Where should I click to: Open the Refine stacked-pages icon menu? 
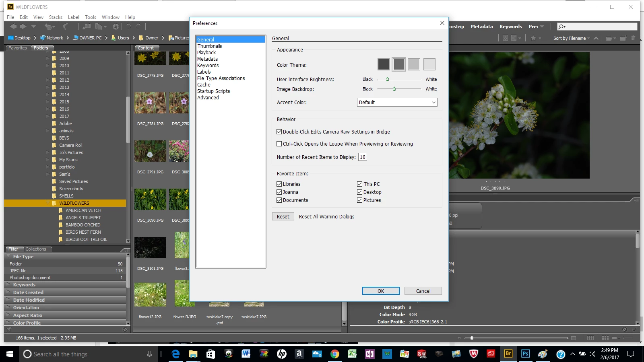(x=100, y=27)
